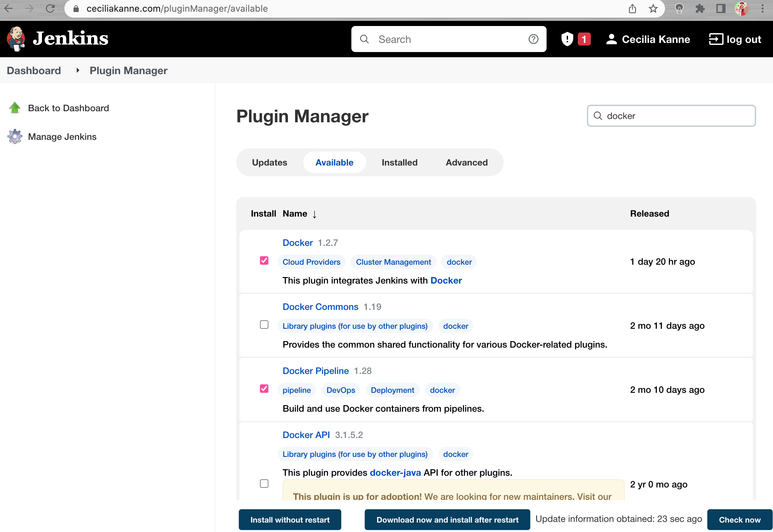The width and height of the screenshot is (773, 532).
Task: Uncheck the Docker Pipeline install checkbox
Action: point(264,389)
